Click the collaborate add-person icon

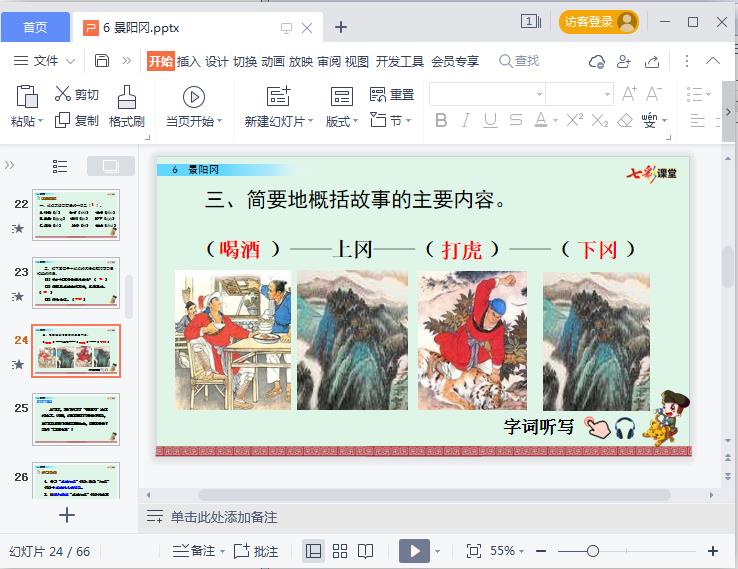(624, 61)
